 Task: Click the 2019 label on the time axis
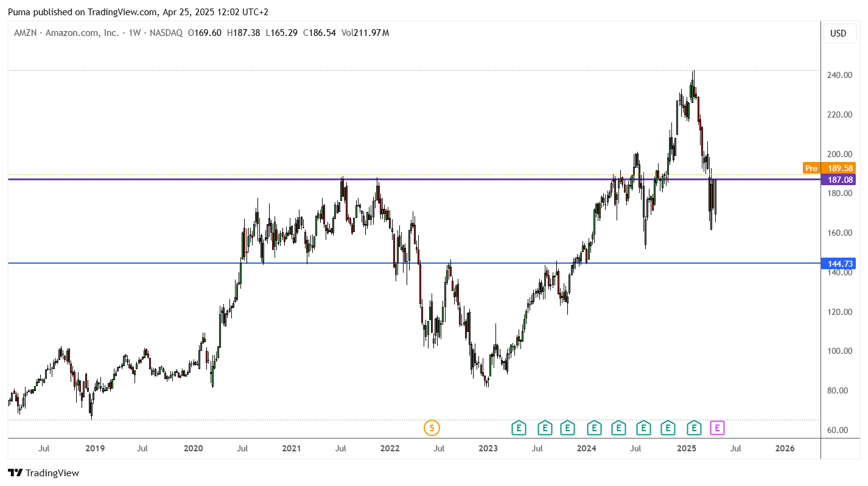tap(95, 449)
